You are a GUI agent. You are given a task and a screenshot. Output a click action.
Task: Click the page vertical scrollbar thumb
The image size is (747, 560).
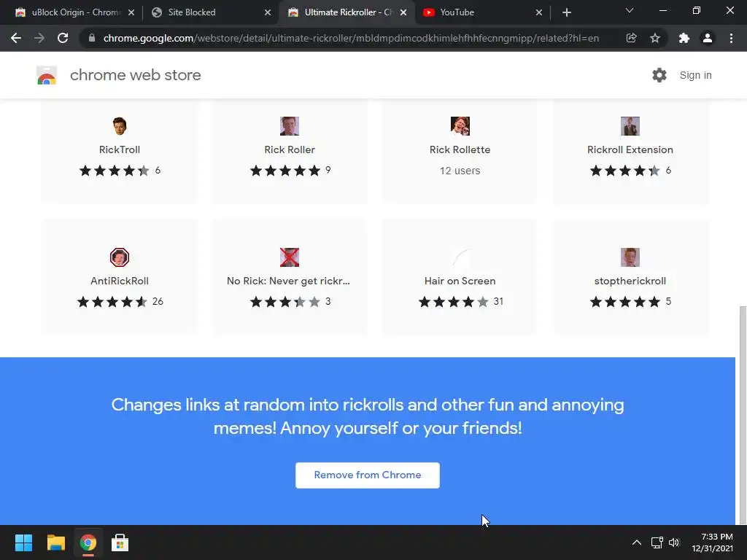click(742, 414)
